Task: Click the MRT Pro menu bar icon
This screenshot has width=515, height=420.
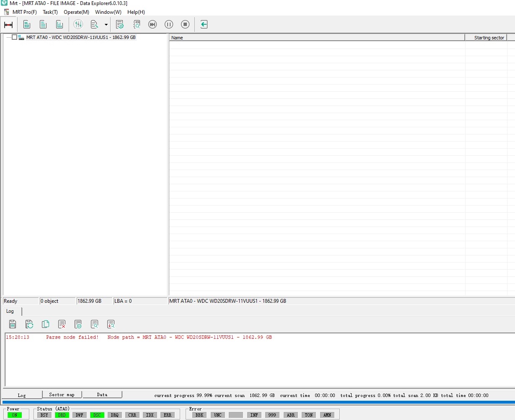Action: pyautogui.click(x=7, y=12)
